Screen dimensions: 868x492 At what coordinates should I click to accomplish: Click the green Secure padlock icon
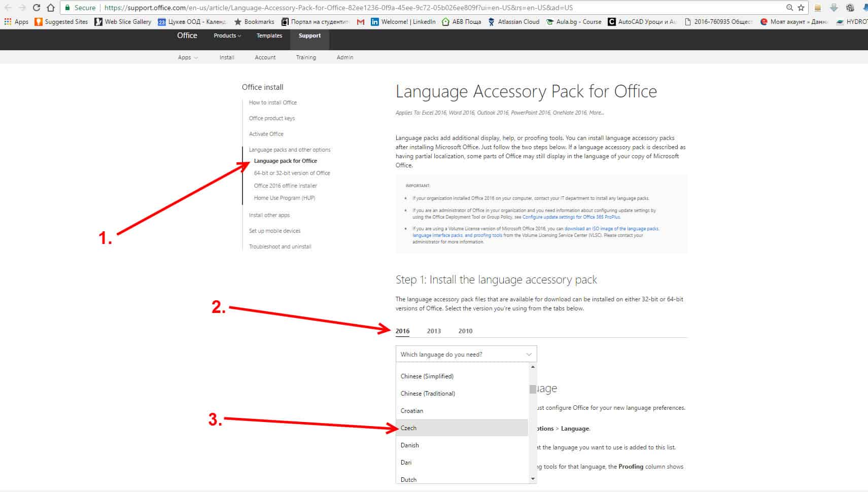pyautogui.click(x=67, y=8)
